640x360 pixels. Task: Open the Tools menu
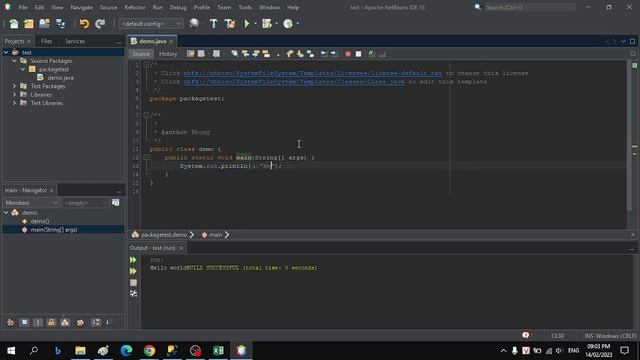coord(245,7)
